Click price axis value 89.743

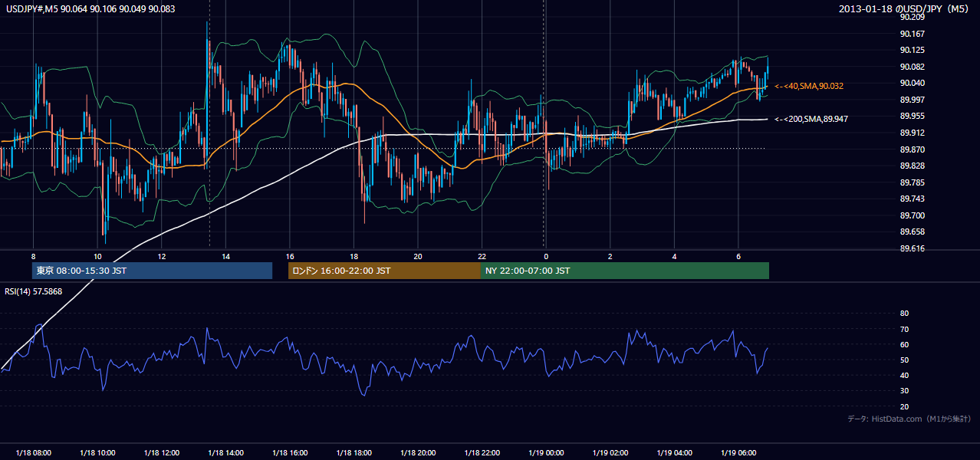click(913, 199)
